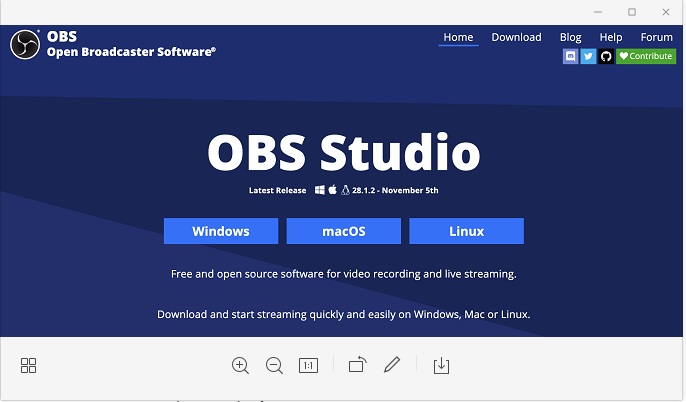Select the Home menu item

click(458, 37)
